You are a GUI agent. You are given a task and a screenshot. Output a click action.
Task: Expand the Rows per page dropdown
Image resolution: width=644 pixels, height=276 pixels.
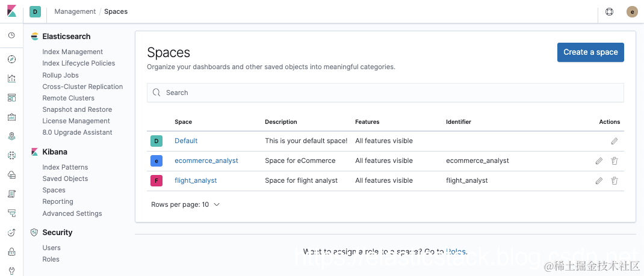click(x=185, y=204)
